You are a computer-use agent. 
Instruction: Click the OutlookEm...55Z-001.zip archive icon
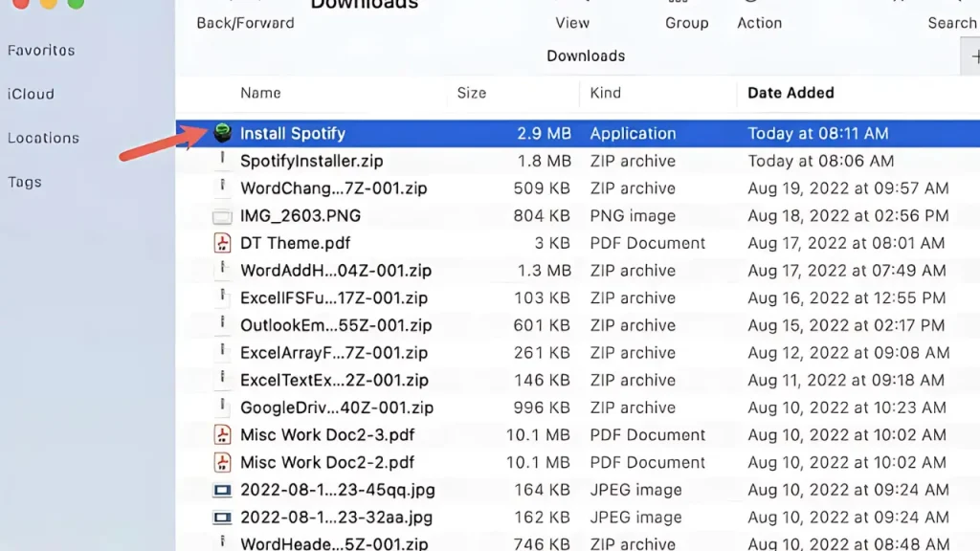(222, 325)
